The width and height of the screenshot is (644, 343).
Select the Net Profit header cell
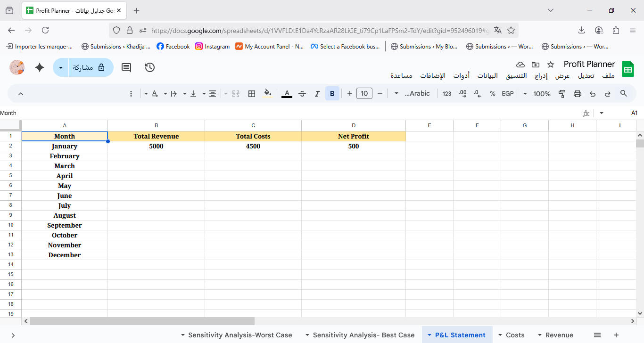tap(353, 136)
